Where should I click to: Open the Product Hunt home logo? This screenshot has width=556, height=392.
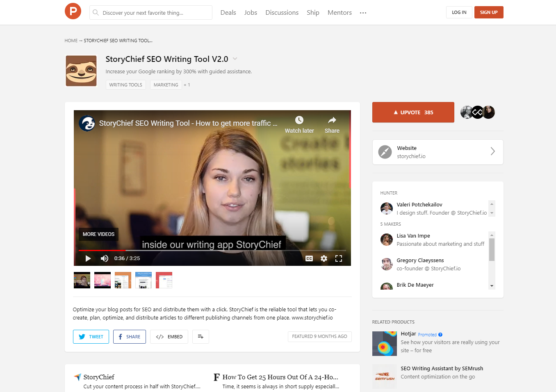pos(73,11)
